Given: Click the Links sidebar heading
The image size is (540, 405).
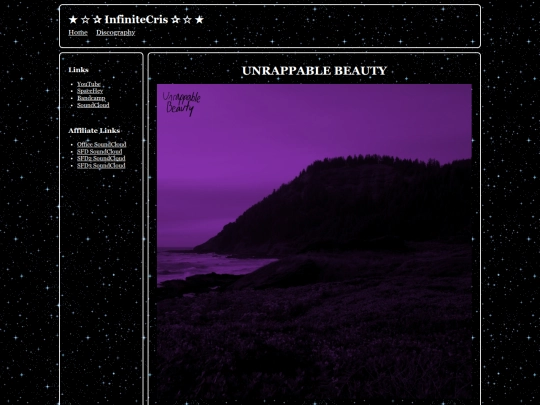Looking at the screenshot, I should [79, 70].
